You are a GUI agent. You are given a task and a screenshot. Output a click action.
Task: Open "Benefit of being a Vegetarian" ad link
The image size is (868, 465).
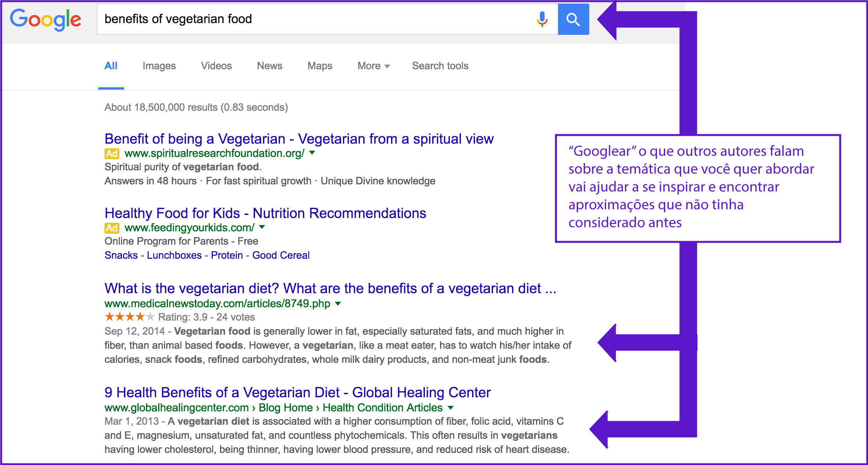(x=299, y=139)
